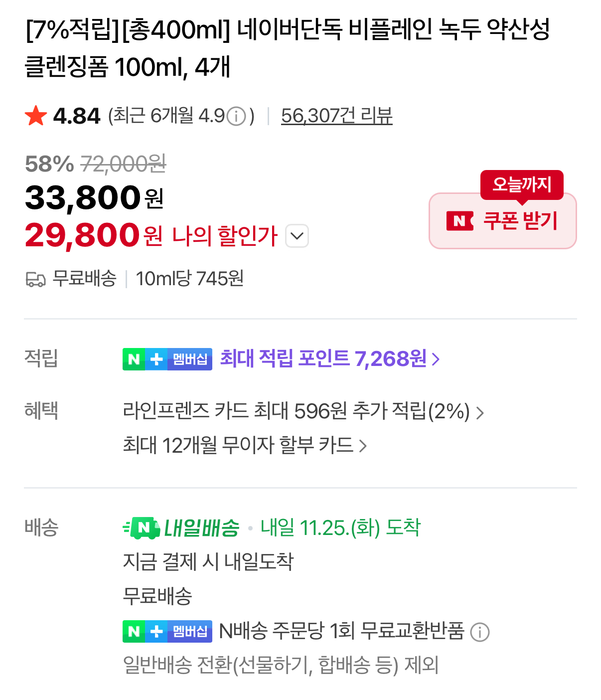Viewport: 601px width, 700px height.
Task: Click N배송 주문당 1회 무료교환반품 text
Action: [x=341, y=631]
